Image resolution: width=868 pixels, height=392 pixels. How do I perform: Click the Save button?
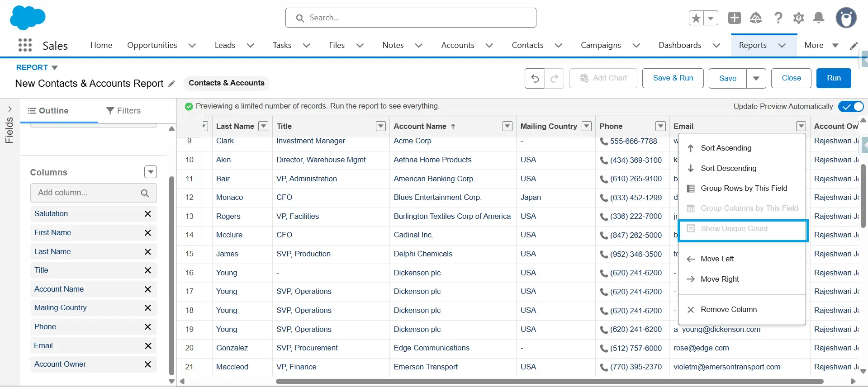728,78
